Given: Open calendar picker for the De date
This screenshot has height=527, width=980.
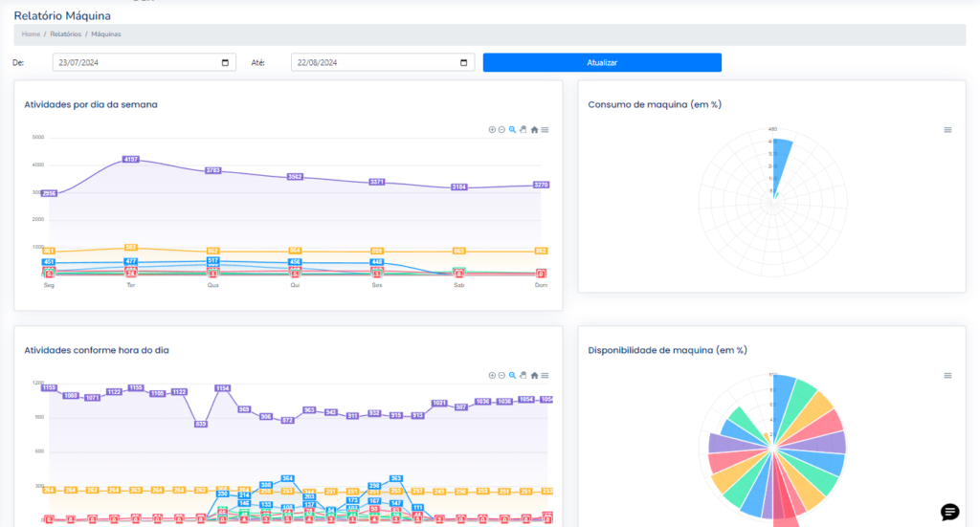Looking at the screenshot, I should [225, 62].
